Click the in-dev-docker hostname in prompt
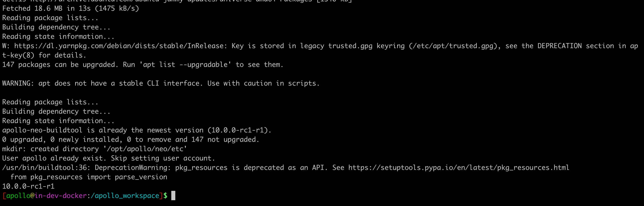This screenshot has height=206, width=644. tap(61, 196)
